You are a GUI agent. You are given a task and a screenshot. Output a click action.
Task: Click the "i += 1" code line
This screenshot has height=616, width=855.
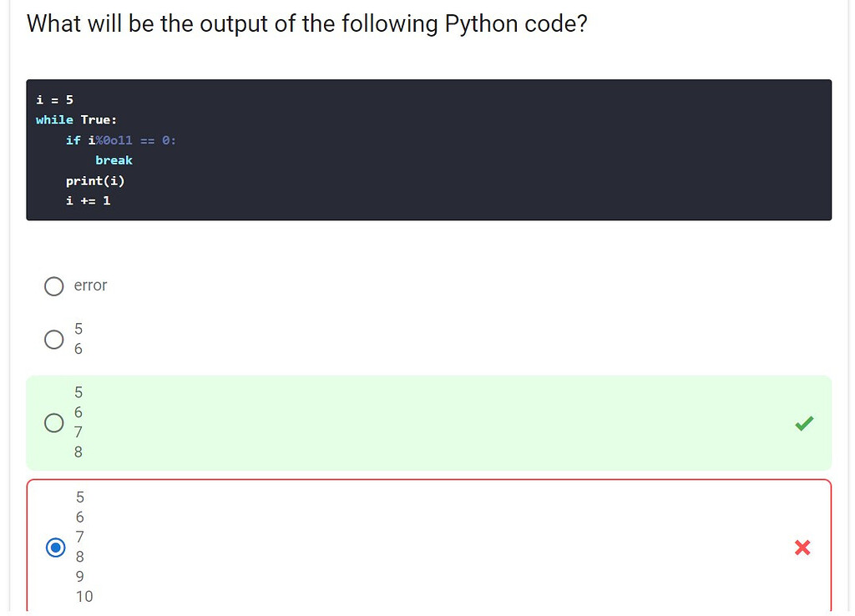(88, 200)
